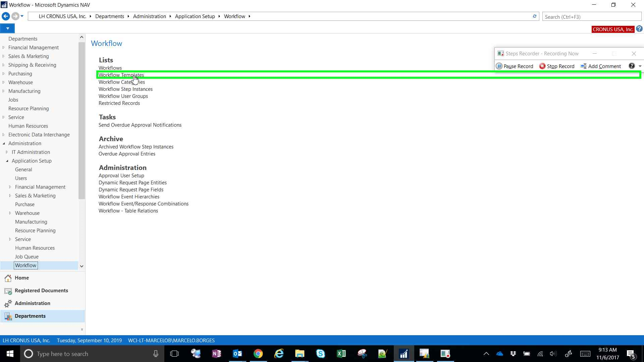Viewport: 644px width, 362px height.
Task: Open Home in navigation pane
Action: click(x=21, y=278)
